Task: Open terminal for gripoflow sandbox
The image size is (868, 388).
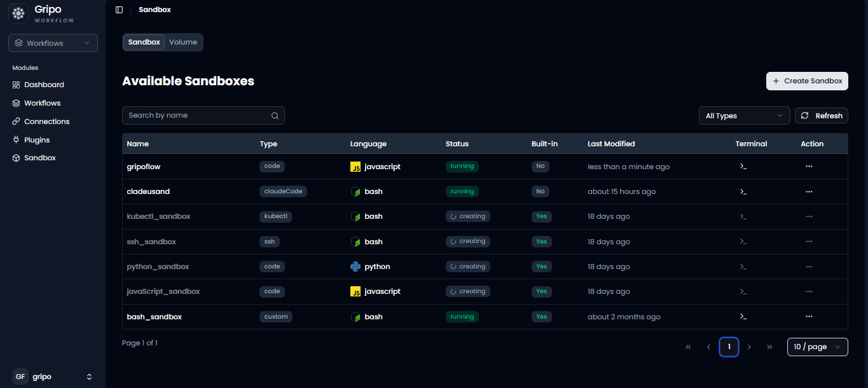Action: coord(743,167)
